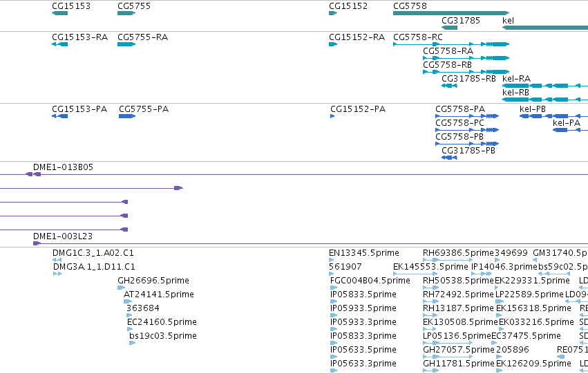Open EST LP05136.5prime label
This screenshot has height=374, width=588.
click(457, 336)
